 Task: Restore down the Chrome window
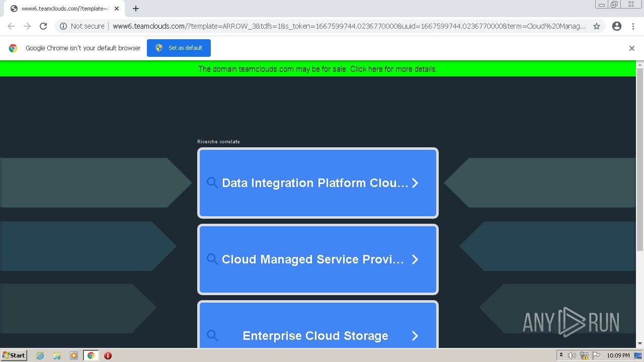[614, 5]
